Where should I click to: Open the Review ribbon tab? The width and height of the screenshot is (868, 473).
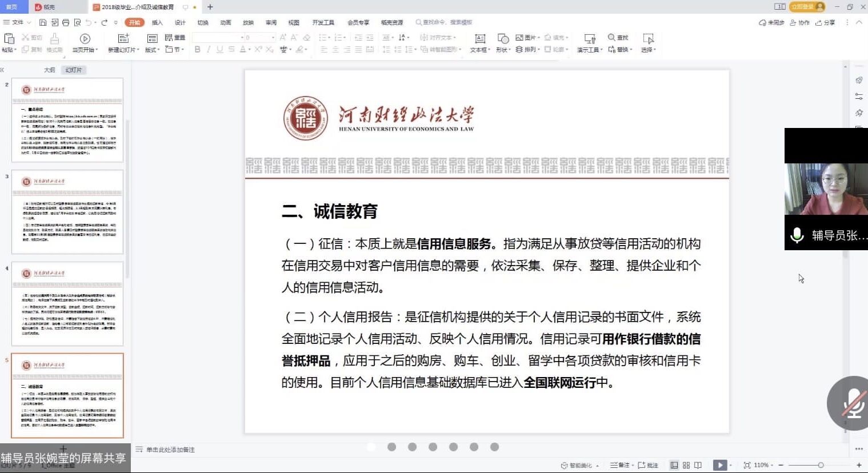pyautogui.click(x=271, y=22)
